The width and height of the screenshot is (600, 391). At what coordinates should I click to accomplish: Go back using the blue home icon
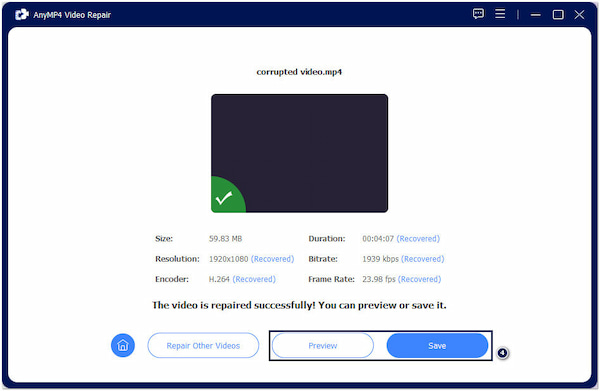coord(123,345)
